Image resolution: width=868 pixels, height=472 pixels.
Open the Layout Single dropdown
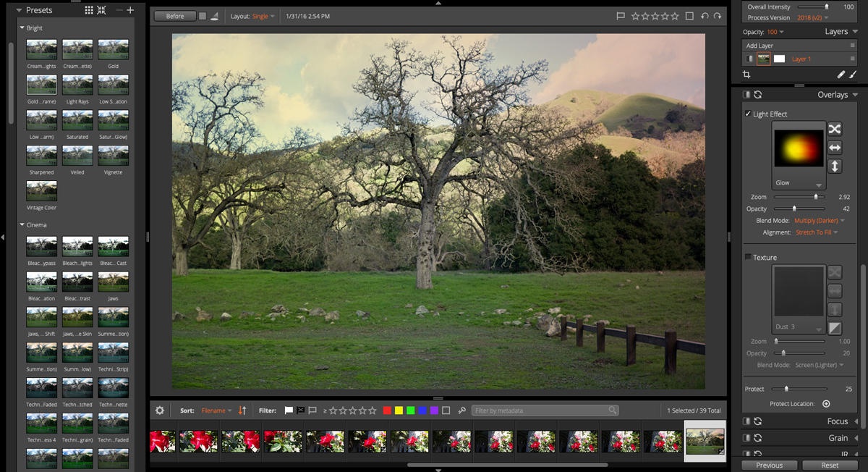263,16
